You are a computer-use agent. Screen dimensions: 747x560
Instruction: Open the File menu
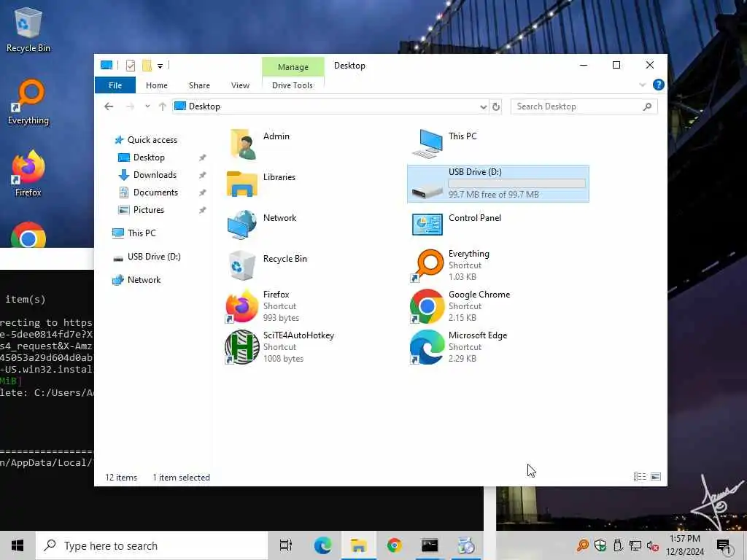pyautogui.click(x=115, y=85)
